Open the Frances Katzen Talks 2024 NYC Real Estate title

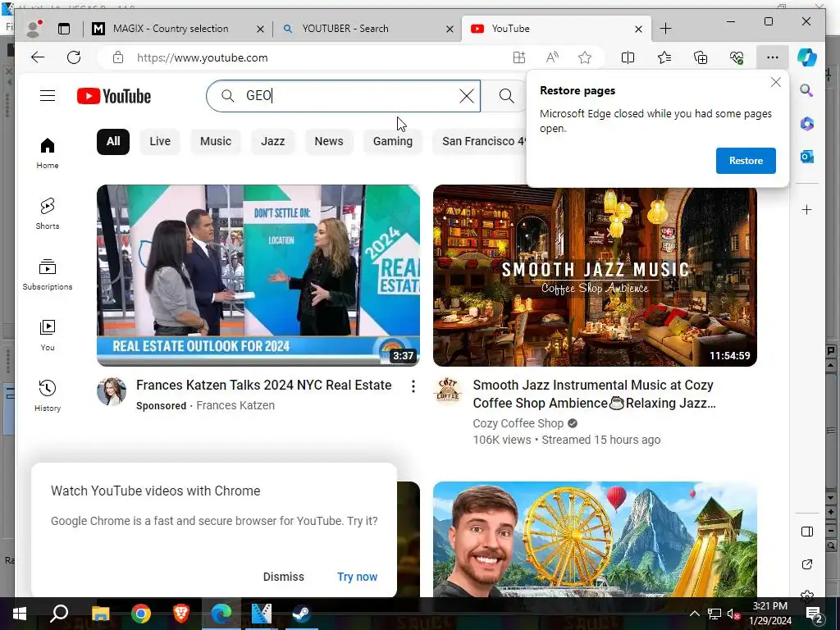click(x=263, y=386)
